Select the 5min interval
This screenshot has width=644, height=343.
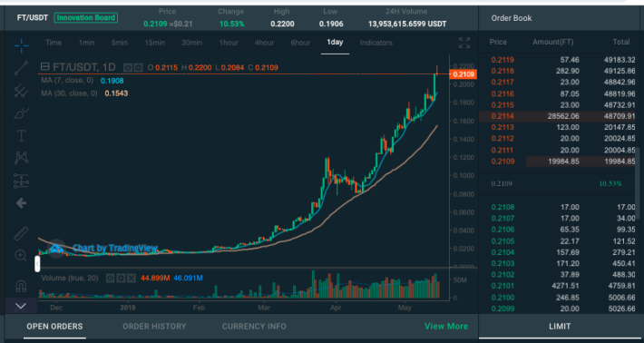tap(120, 43)
